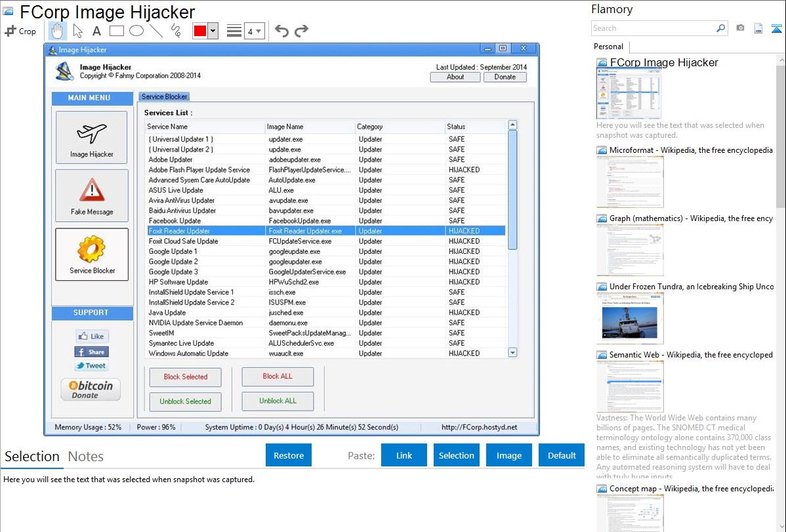
Task: Click the line thickness icon
Action: click(x=234, y=31)
